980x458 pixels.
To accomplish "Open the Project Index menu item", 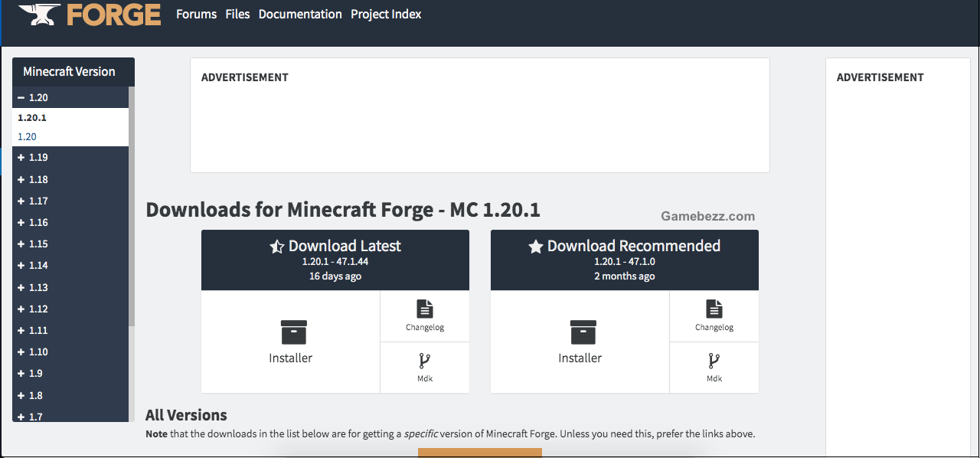I will click(x=386, y=14).
